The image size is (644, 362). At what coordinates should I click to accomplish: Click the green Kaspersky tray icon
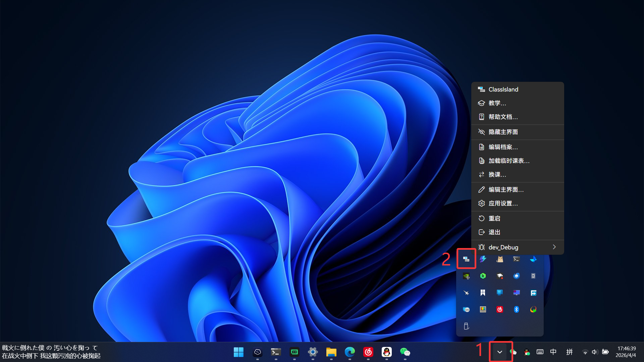coord(483,276)
